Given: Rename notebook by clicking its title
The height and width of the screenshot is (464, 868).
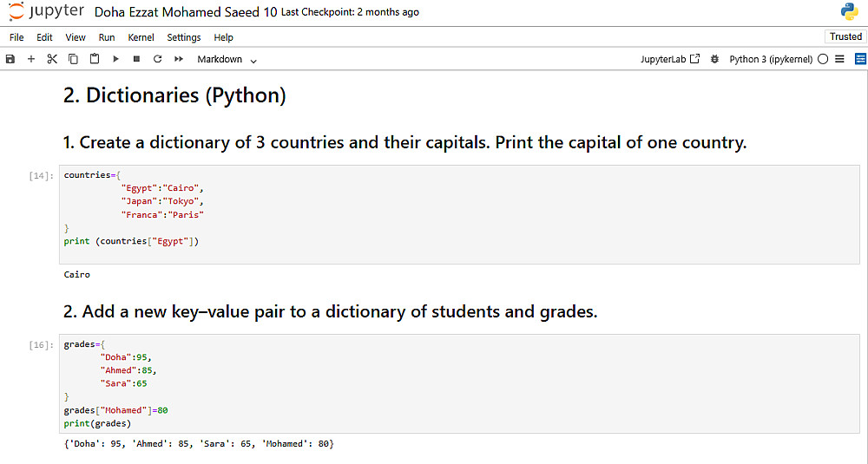Looking at the screenshot, I should click(x=185, y=12).
